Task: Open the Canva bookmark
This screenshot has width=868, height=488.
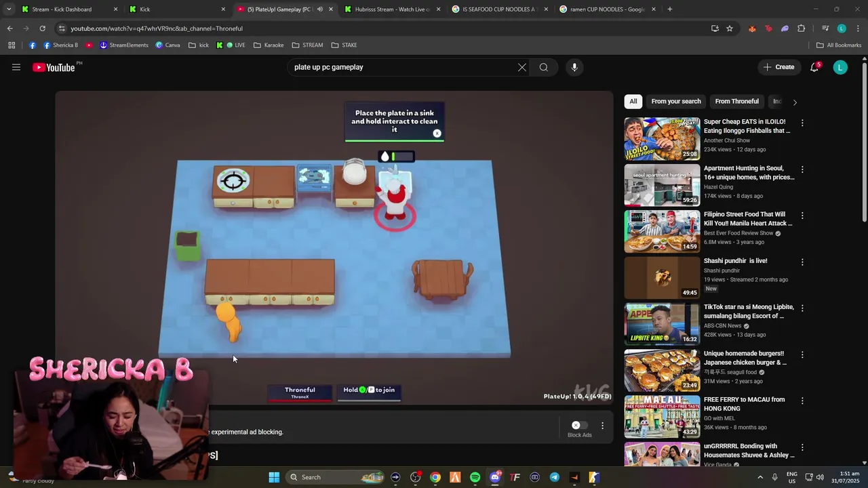Action: (167, 45)
